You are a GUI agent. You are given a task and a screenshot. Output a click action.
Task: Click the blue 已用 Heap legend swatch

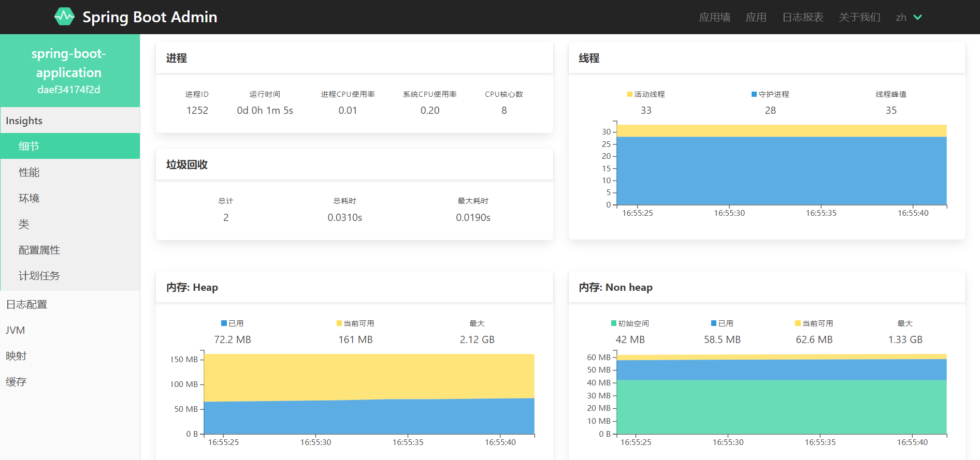224,323
